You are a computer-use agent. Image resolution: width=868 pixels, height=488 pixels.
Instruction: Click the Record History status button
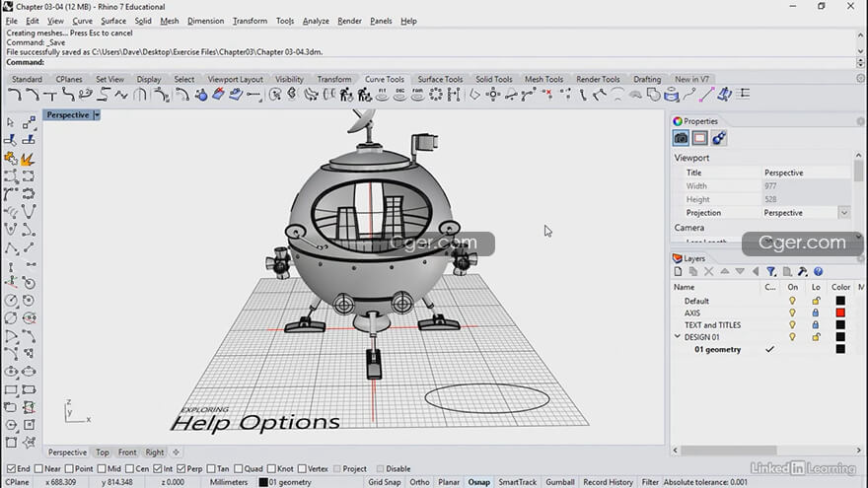608,482
